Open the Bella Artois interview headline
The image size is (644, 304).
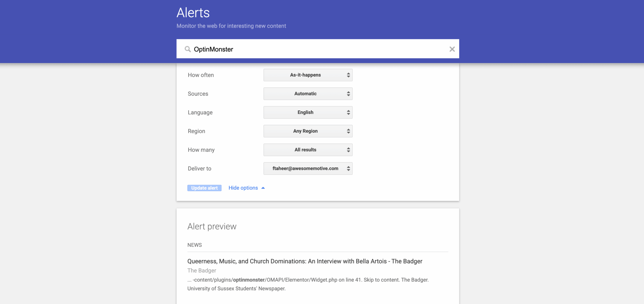305,261
